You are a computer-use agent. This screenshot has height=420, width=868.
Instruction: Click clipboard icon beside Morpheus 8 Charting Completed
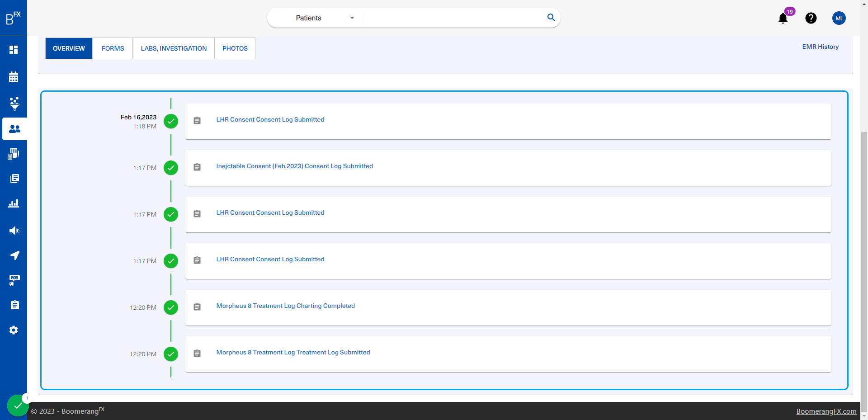[197, 307]
